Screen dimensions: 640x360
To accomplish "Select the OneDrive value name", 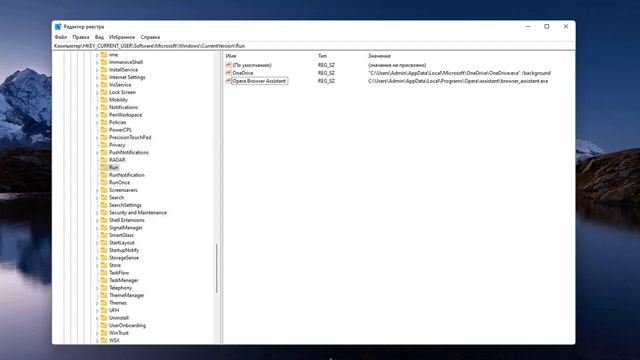I will coord(243,73).
